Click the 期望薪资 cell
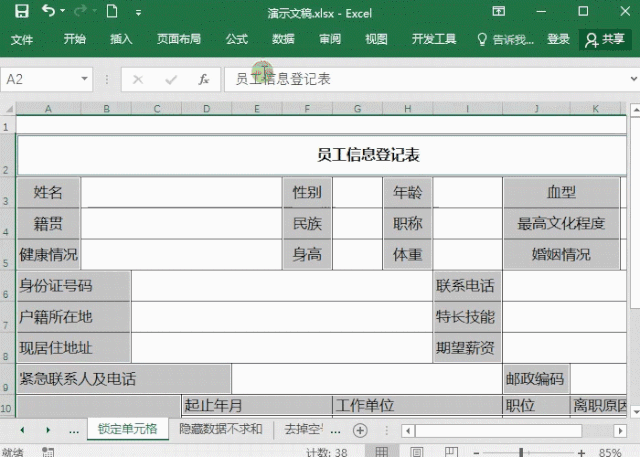The width and height of the screenshot is (640, 457). click(467, 348)
